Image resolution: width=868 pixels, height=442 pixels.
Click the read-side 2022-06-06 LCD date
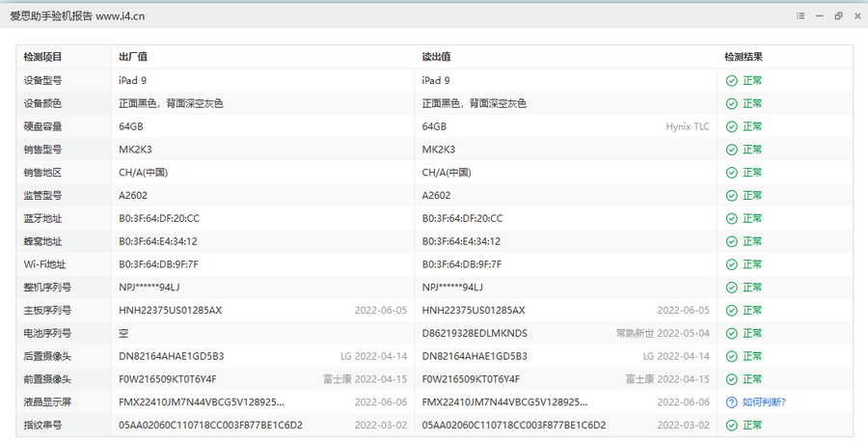click(x=683, y=402)
